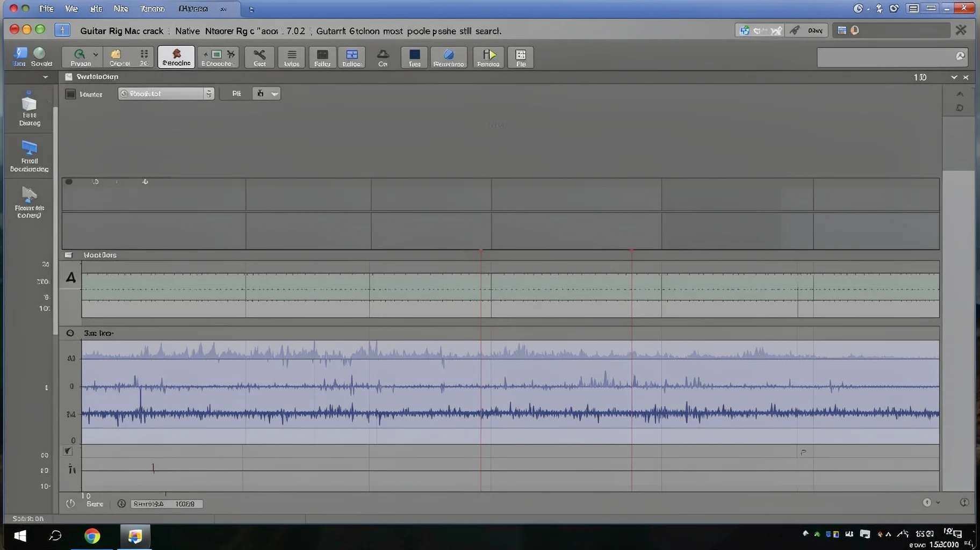The image size is (980, 550).
Task: Click the Pit button
Action: click(x=236, y=93)
